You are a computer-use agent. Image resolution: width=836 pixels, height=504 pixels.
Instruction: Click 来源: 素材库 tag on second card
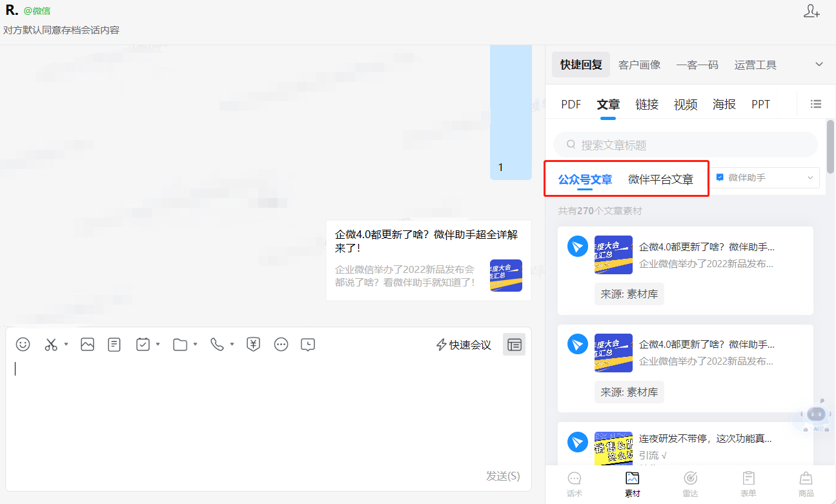(x=629, y=392)
